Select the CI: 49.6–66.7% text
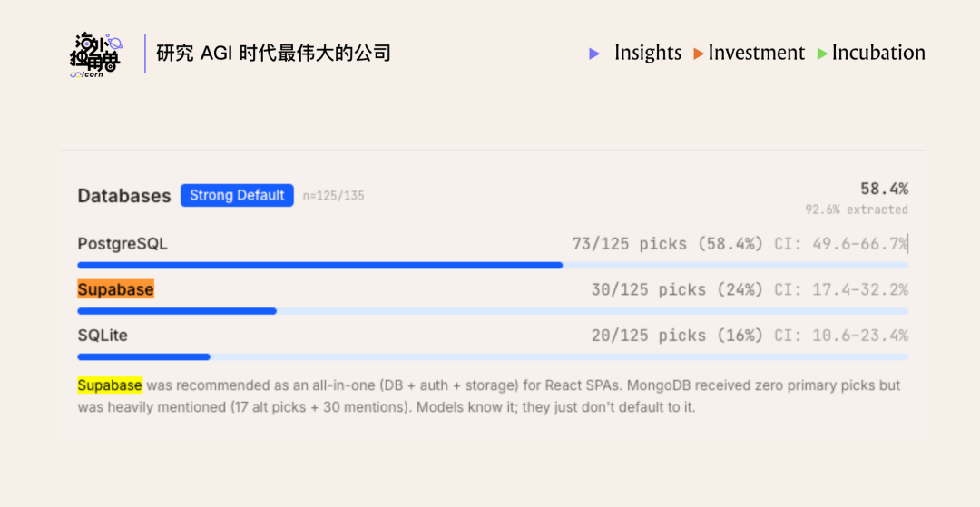980x507 pixels. click(841, 244)
